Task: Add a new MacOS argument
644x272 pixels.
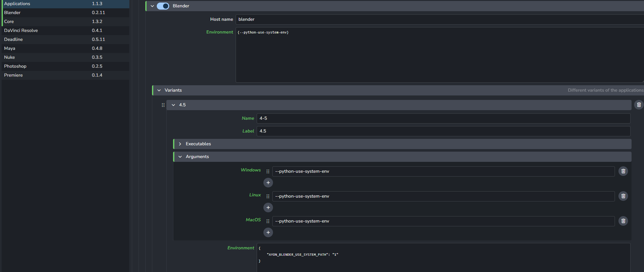Action: (x=268, y=232)
